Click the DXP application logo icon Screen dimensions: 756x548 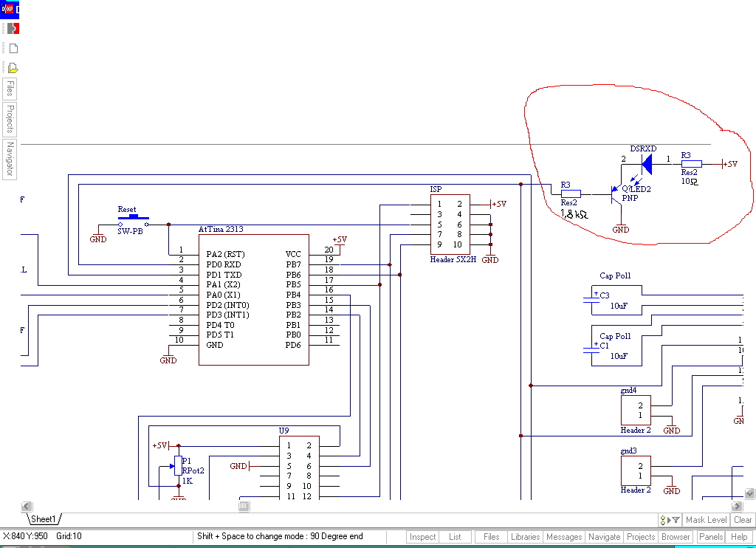9,9
